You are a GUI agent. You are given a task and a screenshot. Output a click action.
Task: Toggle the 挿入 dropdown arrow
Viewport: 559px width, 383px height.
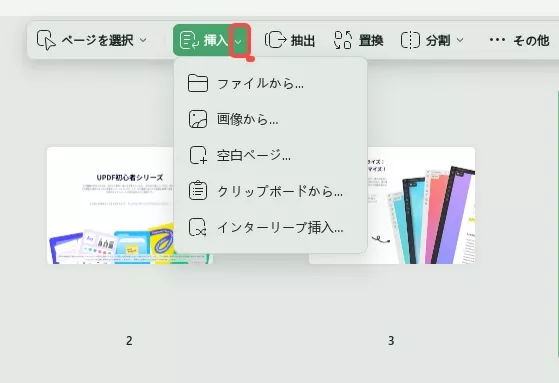coord(239,41)
